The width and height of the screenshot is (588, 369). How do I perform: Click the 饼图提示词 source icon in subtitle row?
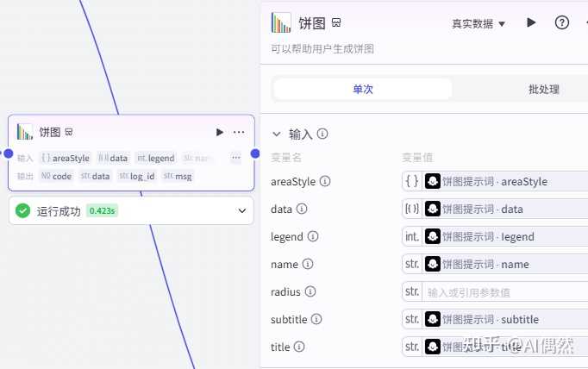coord(432,319)
